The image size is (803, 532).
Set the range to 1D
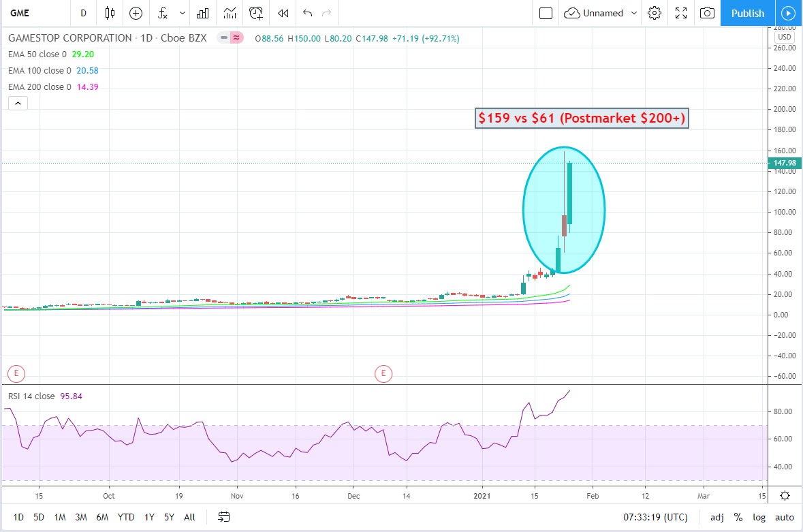click(x=18, y=517)
